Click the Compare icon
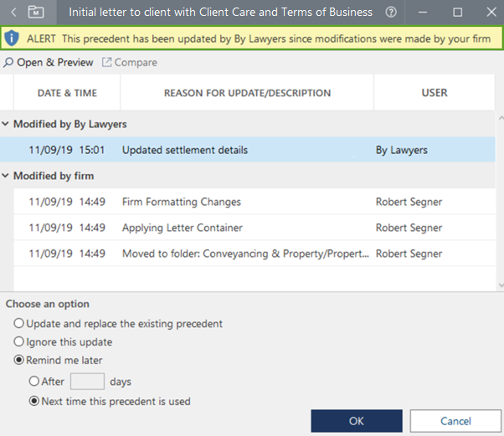Image resolution: width=504 pixels, height=436 pixels. tap(106, 63)
